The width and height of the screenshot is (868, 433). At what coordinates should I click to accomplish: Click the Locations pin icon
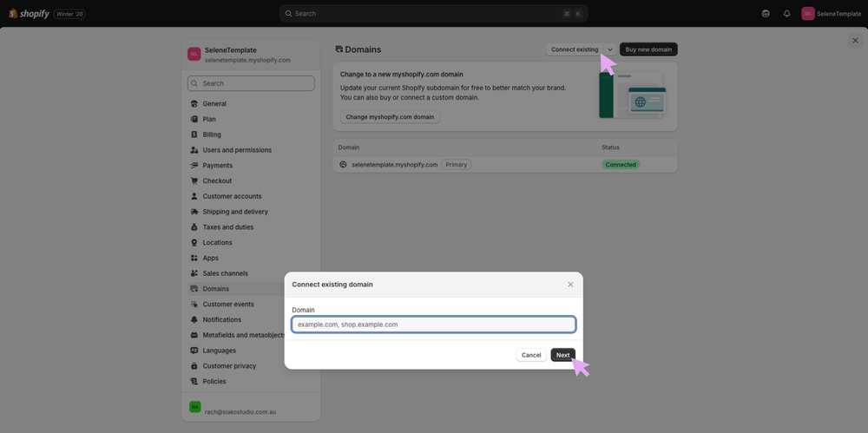194,243
